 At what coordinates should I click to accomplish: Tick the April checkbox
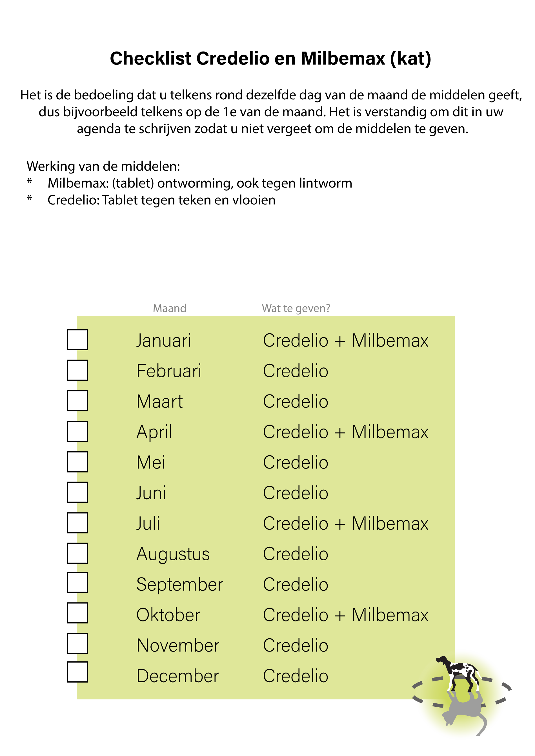tap(77, 431)
